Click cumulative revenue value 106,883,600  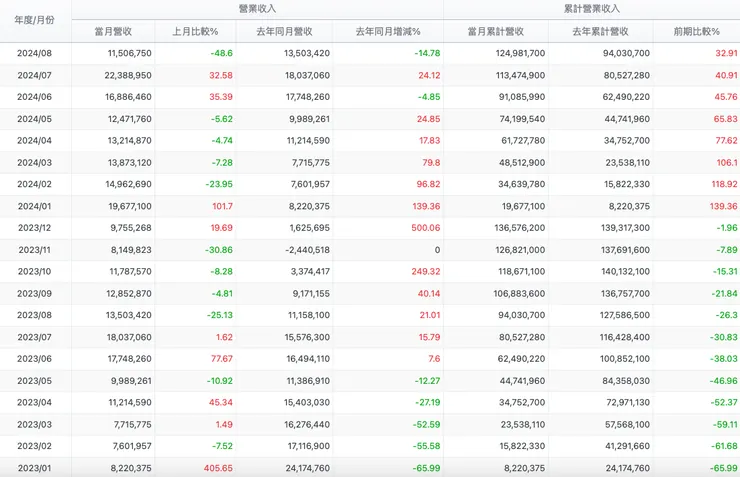pyautogui.click(x=520, y=294)
